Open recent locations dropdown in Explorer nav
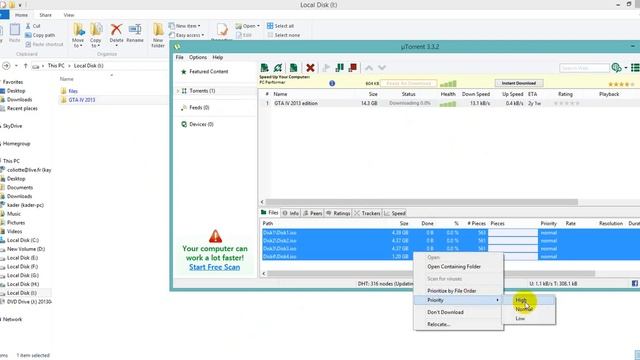This screenshot has width=640, height=360. [x=16, y=66]
